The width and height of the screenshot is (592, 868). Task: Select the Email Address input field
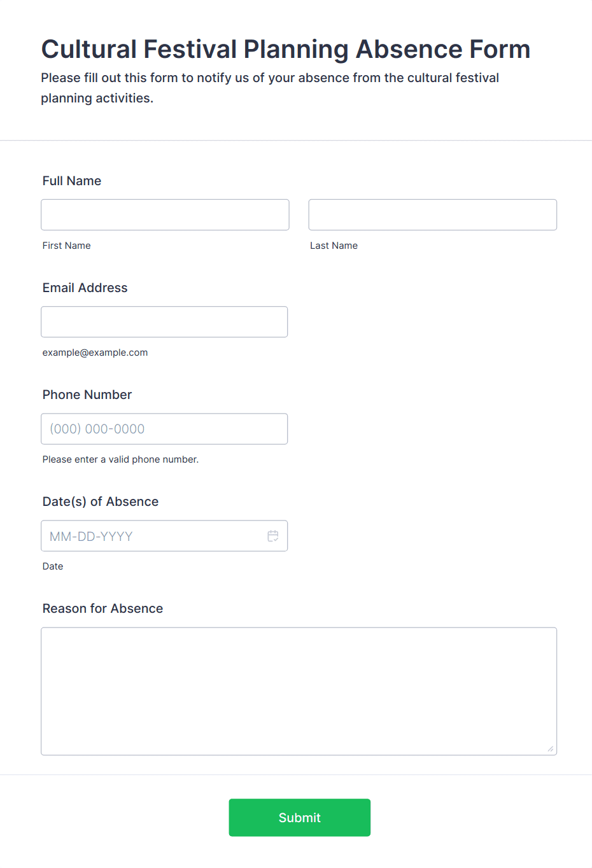tap(164, 321)
